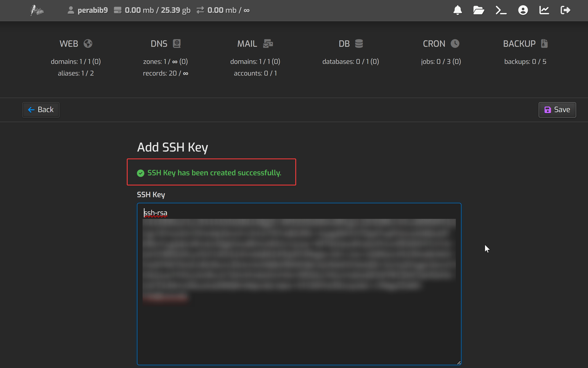Click the perabib9 username in header
588x368 pixels.
point(92,10)
